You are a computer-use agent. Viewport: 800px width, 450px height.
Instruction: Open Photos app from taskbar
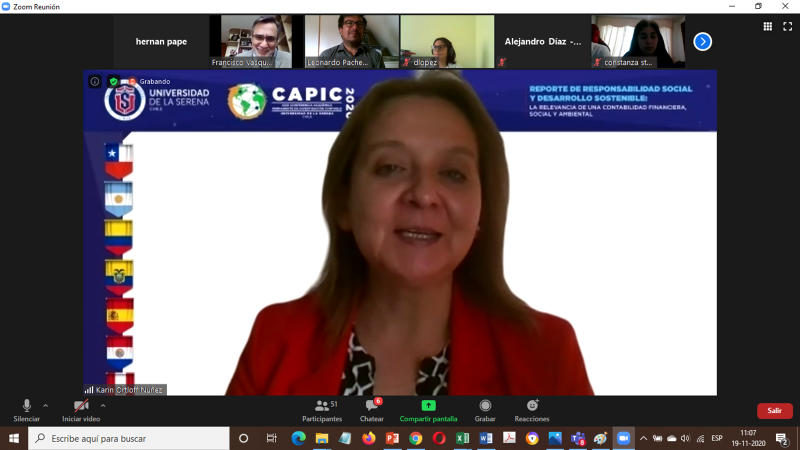tap(555, 438)
